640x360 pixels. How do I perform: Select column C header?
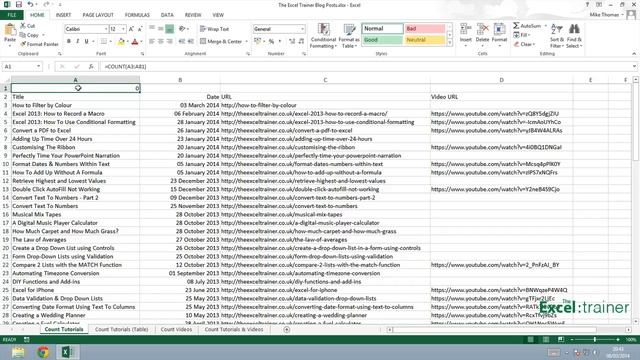pos(325,80)
